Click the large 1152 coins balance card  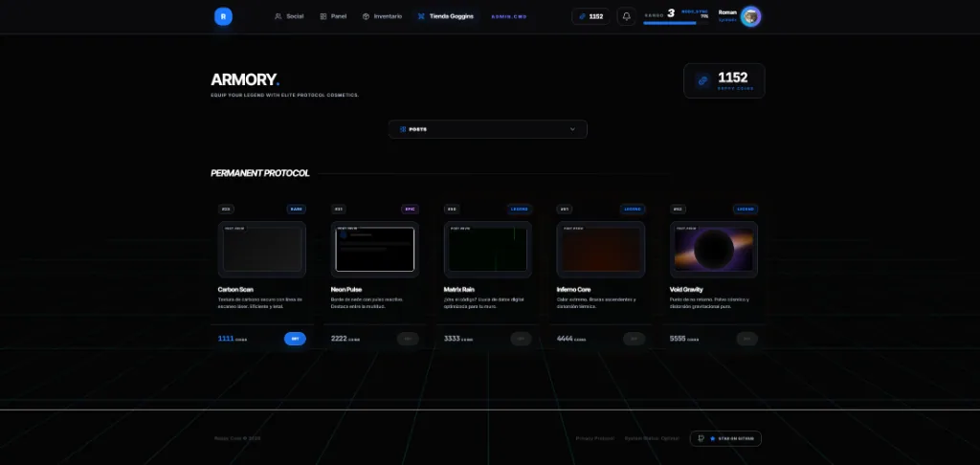pyautogui.click(x=724, y=80)
